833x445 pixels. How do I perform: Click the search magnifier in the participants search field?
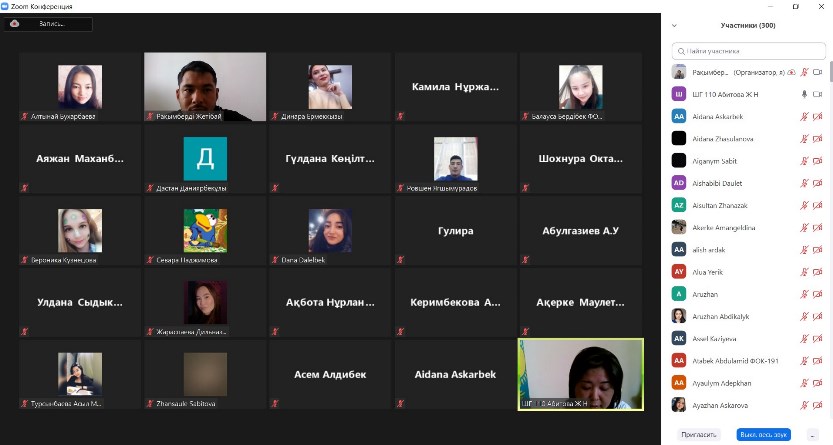[681, 52]
